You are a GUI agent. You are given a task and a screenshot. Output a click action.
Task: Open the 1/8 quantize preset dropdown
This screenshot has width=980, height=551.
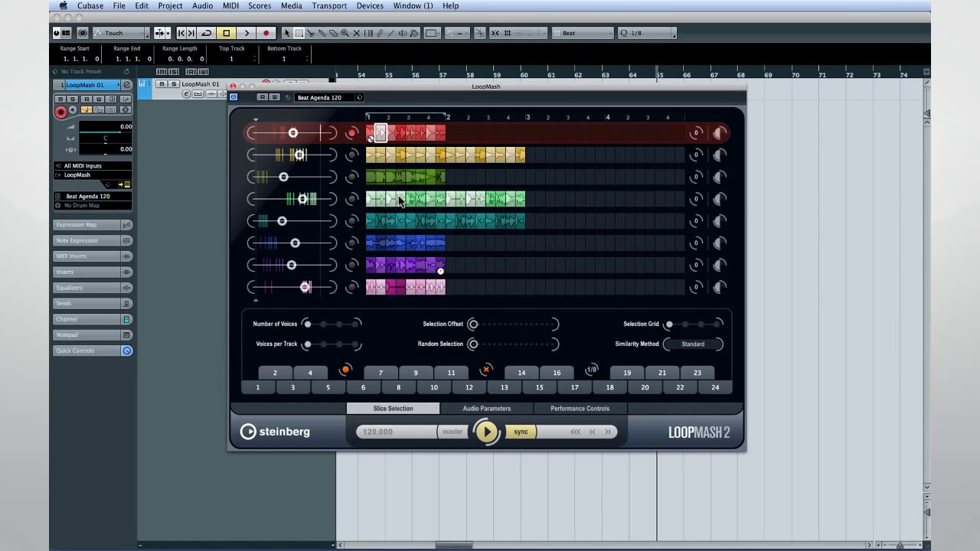(x=647, y=33)
